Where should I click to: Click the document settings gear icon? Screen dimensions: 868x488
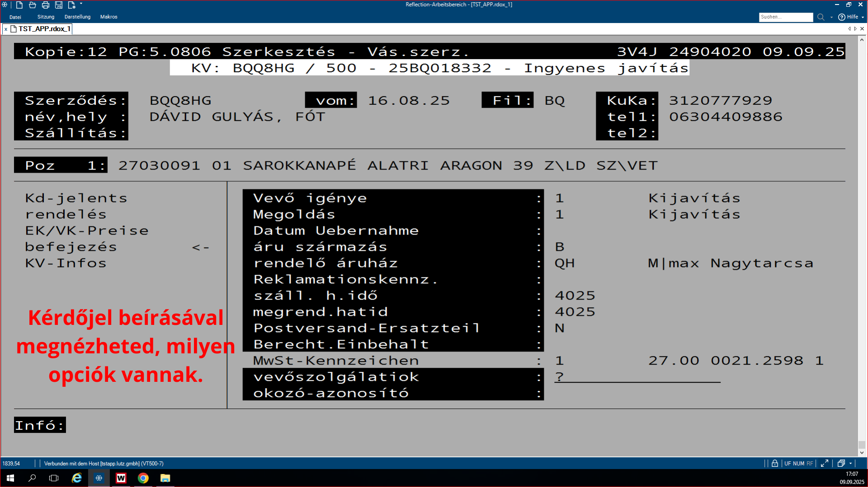[x=71, y=5]
